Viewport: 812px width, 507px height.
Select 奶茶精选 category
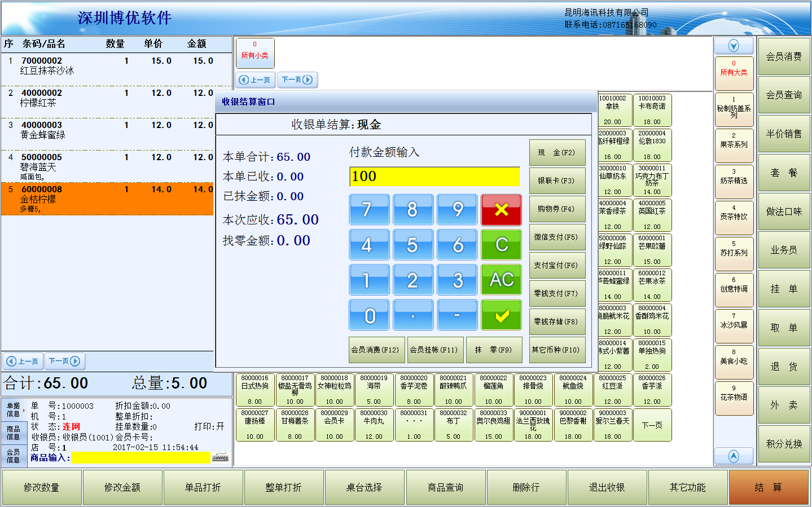tap(734, 182)
